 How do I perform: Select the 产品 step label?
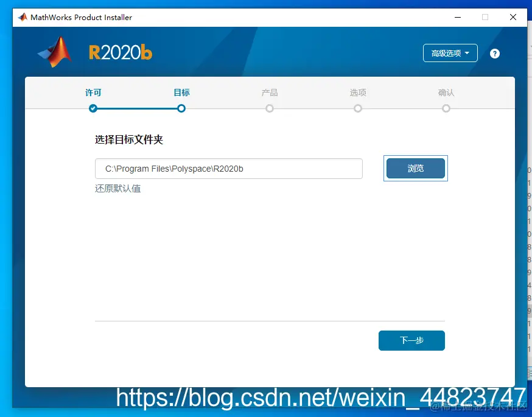(270, 93)
